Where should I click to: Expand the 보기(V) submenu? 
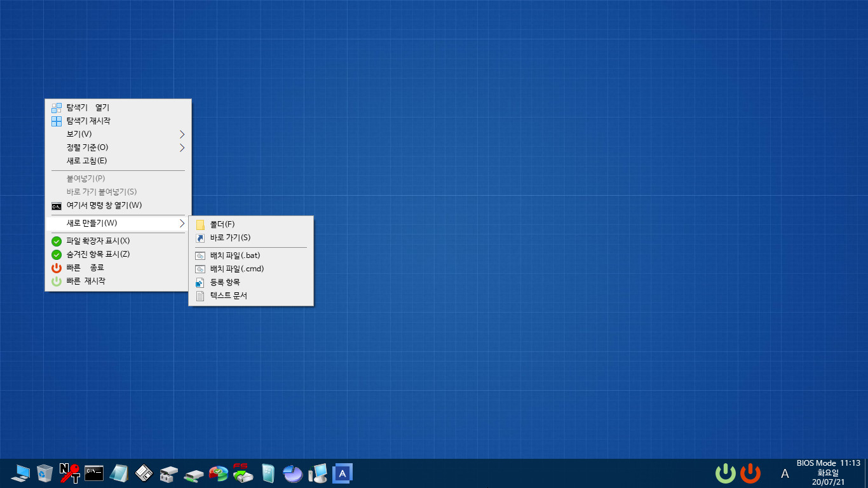pyautogui.click(x=118, y=134)
